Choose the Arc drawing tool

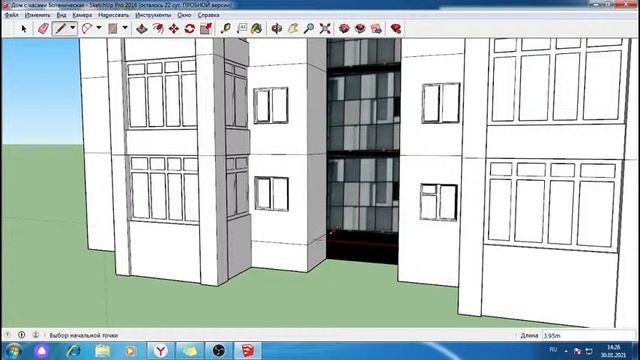pos(87,29)
